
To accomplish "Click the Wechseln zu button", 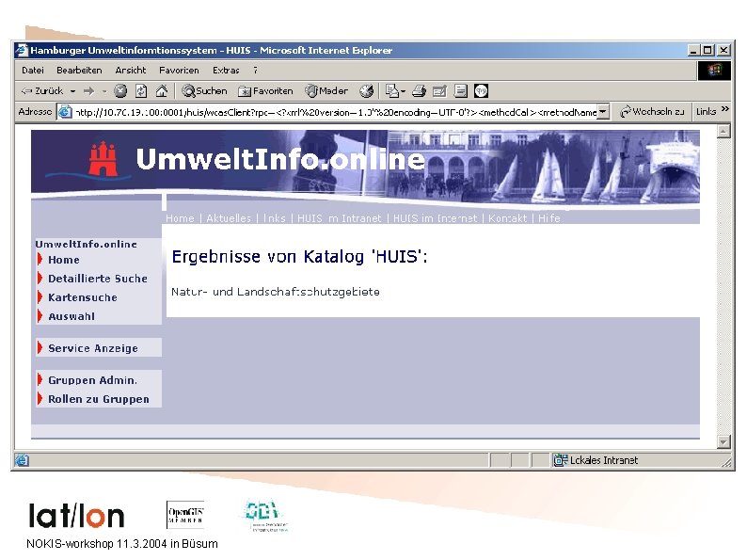I will click(x=652, y=111).
